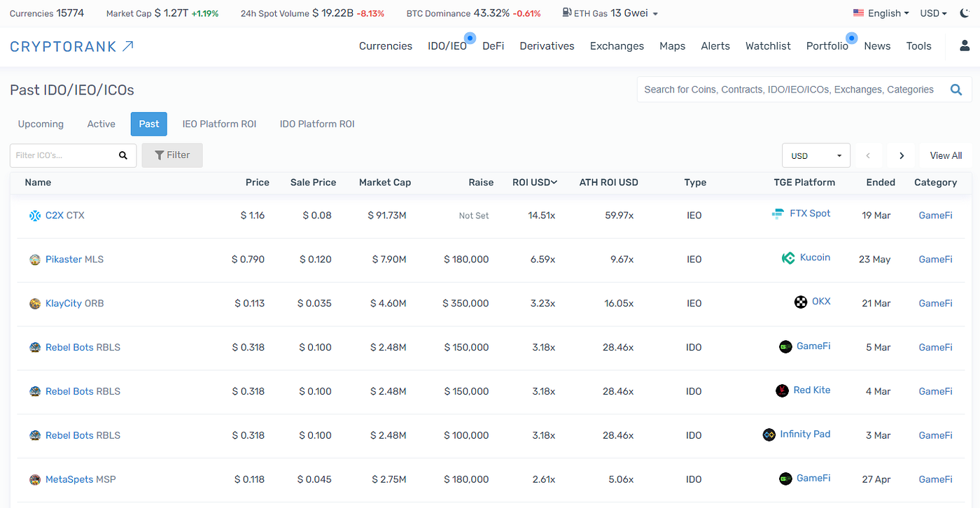Click the FTX Spot platform icon
980x508 pixels.
[x=778, y=214]
